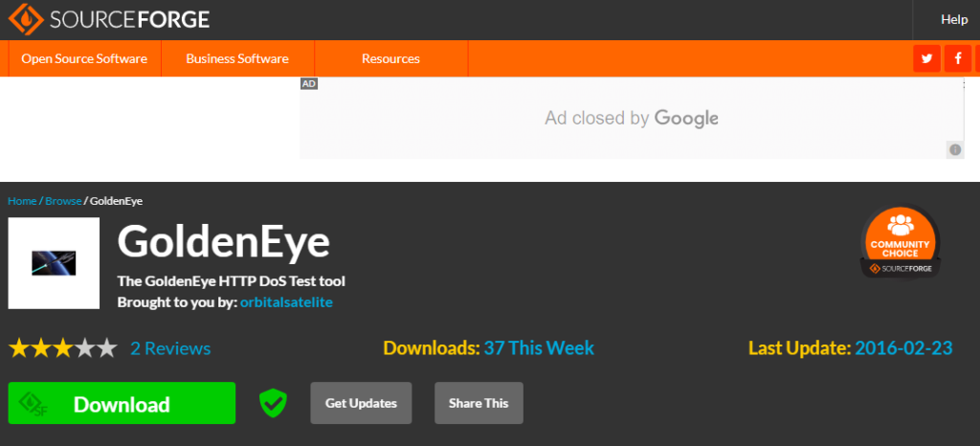Click the SourceForge logo in header

pyautogui.click(x=109, y=19)
